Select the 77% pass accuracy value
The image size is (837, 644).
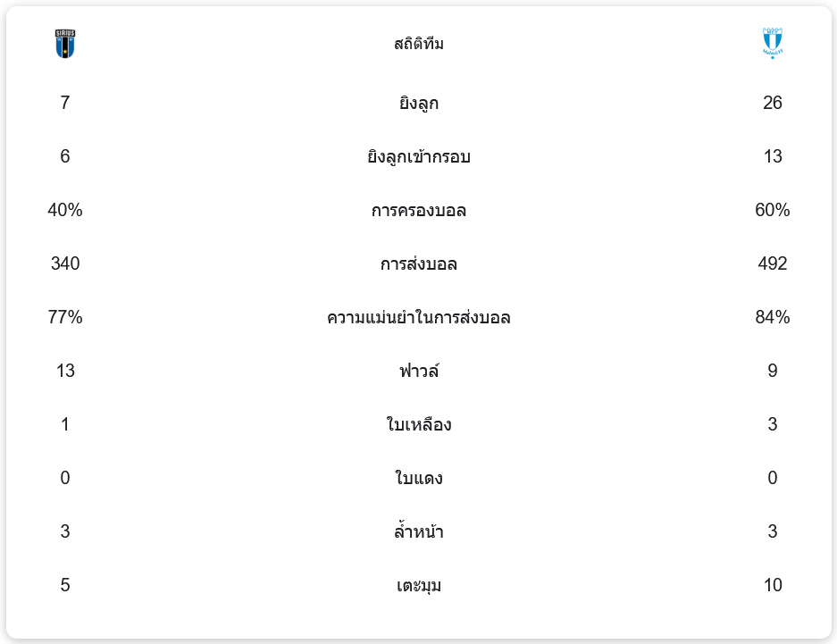click(65, 317)
